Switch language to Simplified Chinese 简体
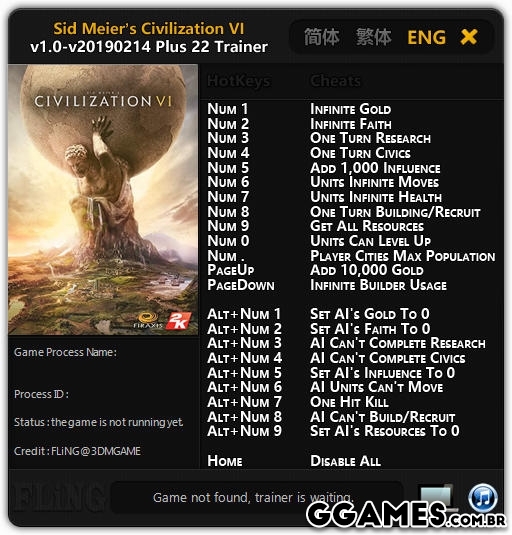Image resolution: width=512 pixels, height=535 pixels. tap(321, 37)
